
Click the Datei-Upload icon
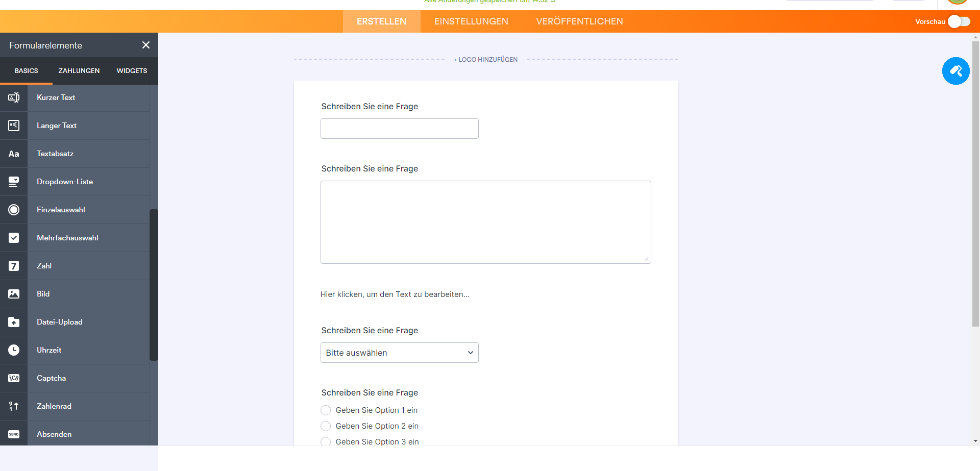pyautogui.click(x=14, y=322)
